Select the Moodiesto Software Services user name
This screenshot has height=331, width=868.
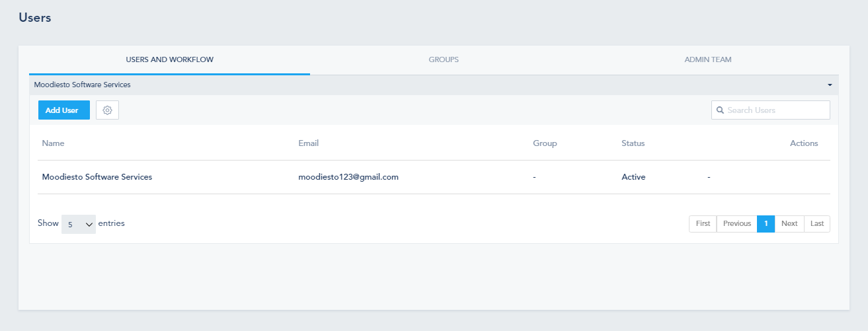[97, 177]
